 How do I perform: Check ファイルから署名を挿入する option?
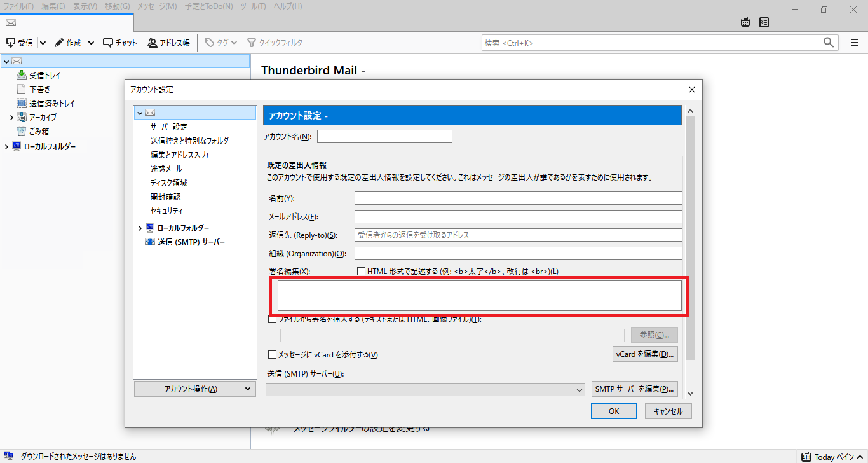[x=273, y=319]
